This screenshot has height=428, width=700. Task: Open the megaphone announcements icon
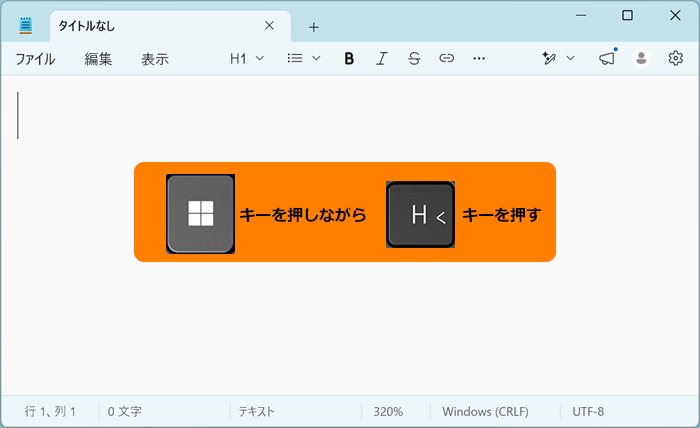point(607,58)
